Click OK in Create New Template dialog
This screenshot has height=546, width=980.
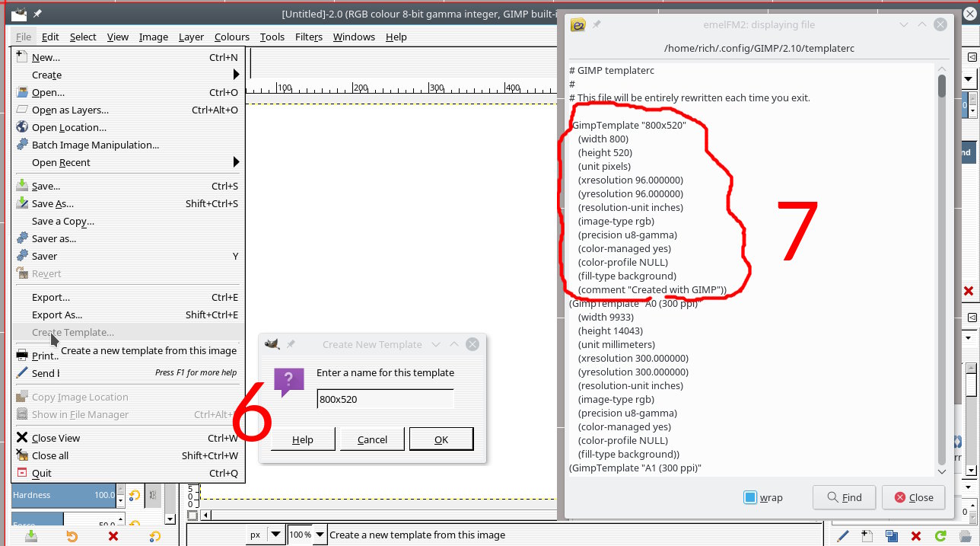pyautogui.click(x=441, y=439)
